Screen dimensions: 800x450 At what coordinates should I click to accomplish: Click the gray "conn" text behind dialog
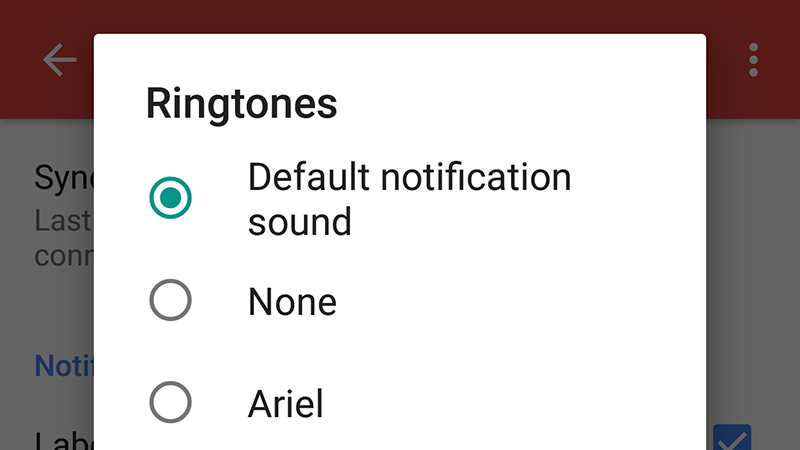[64, 256]
